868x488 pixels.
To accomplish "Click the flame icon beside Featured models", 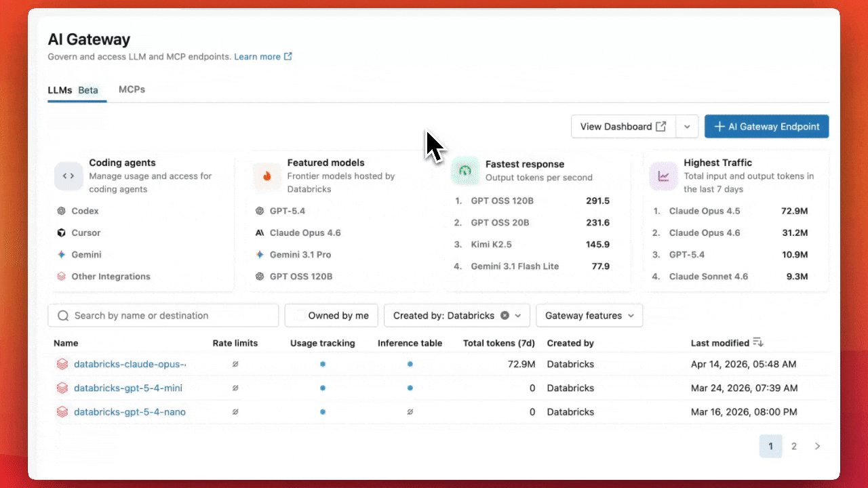I will (267, 176).
